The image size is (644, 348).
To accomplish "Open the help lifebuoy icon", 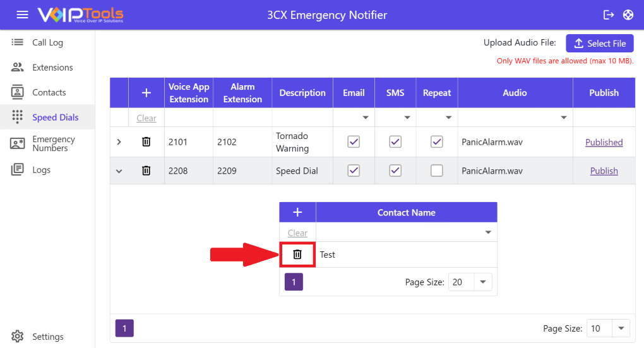I will (x=628, y=15).
